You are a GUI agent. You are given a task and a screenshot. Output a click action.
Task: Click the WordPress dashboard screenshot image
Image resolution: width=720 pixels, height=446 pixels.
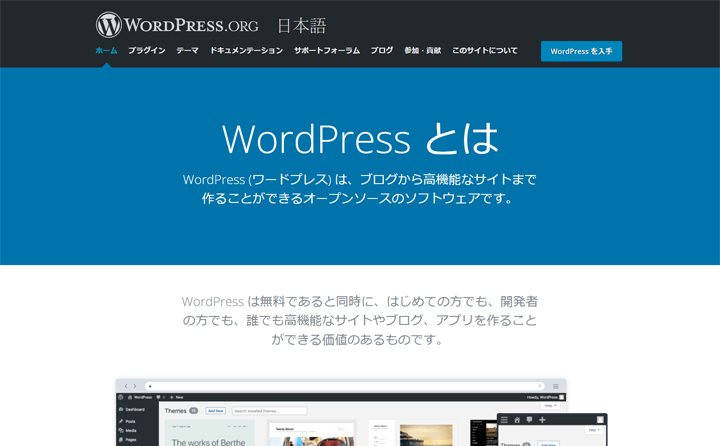click(x=361, y=412)
